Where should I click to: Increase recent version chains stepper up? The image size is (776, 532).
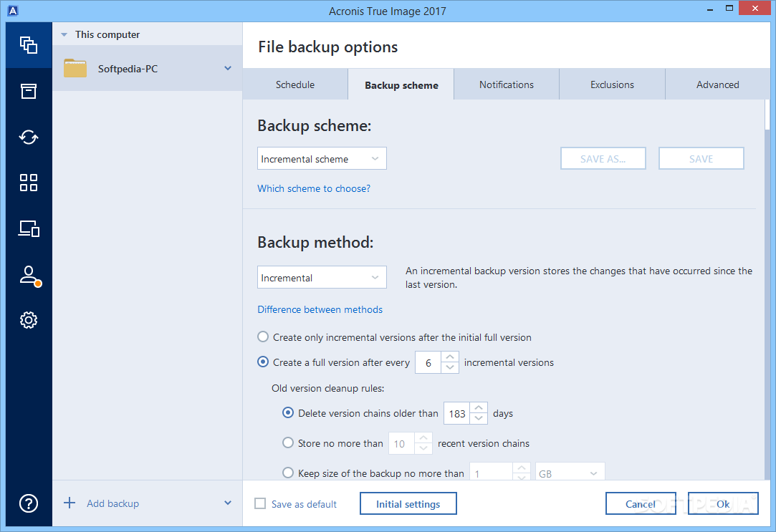(423, 437)
